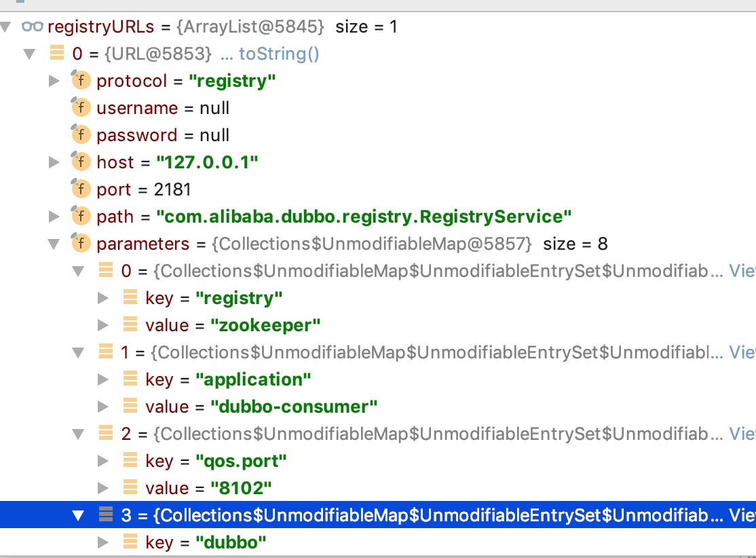The image size is (756, 558).
Task: Expand the key = "registry" row
Action: (x=102, y=298)
